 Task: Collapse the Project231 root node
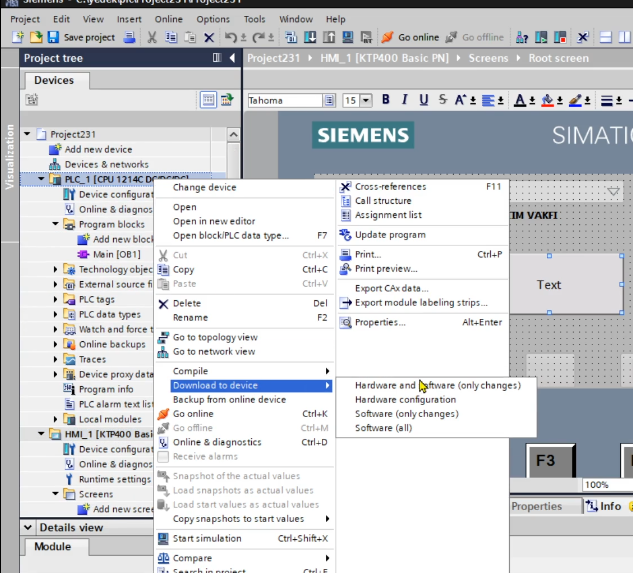(x=27, y=133)
